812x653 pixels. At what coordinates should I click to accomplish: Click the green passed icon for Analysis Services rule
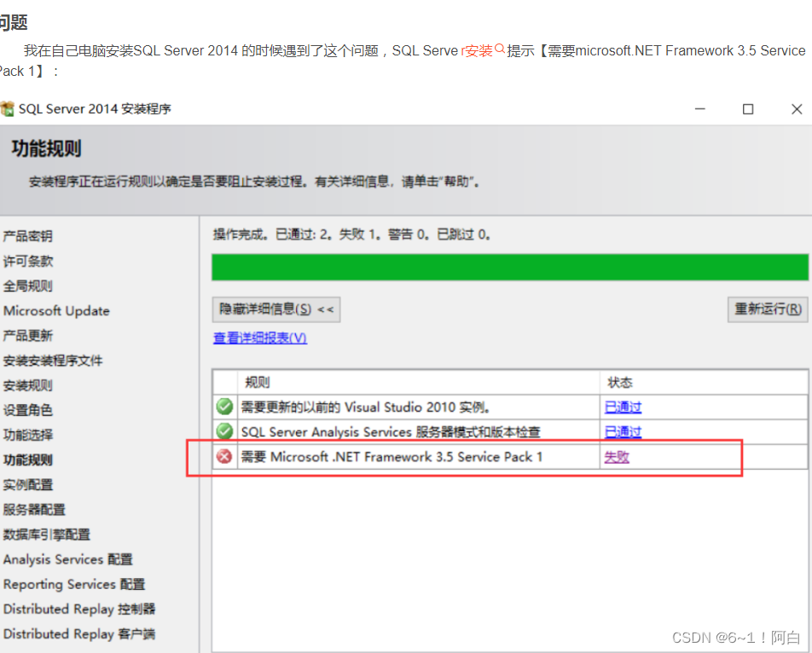click(x=224, y=431)
